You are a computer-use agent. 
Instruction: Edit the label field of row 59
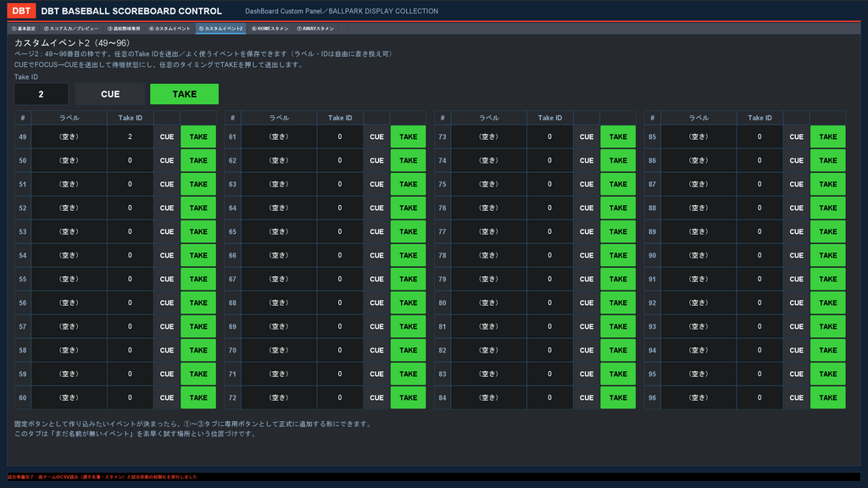pos(70,374)
